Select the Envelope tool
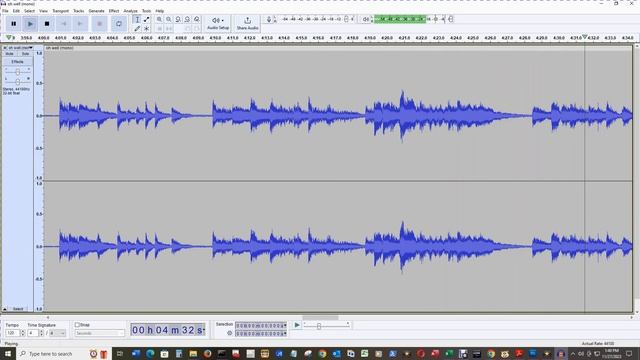Screen dimensions: 640x360 [x=147, y=19]
